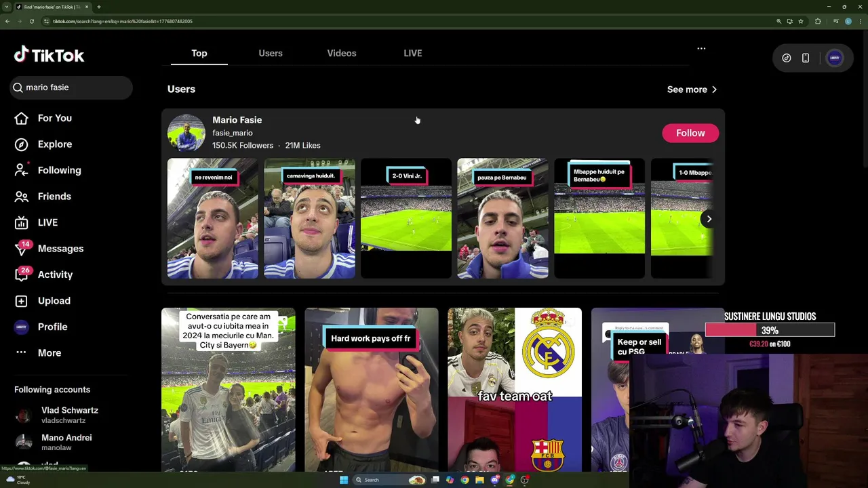The image size is (868, 488).
Task: Select the TikTok browser tab
Action: point(53,7)
